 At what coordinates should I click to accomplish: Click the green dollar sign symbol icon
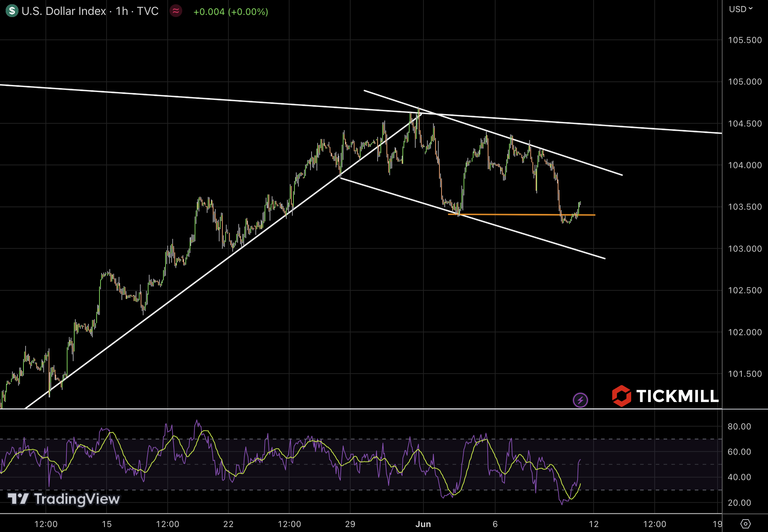(x=12, y=11)
